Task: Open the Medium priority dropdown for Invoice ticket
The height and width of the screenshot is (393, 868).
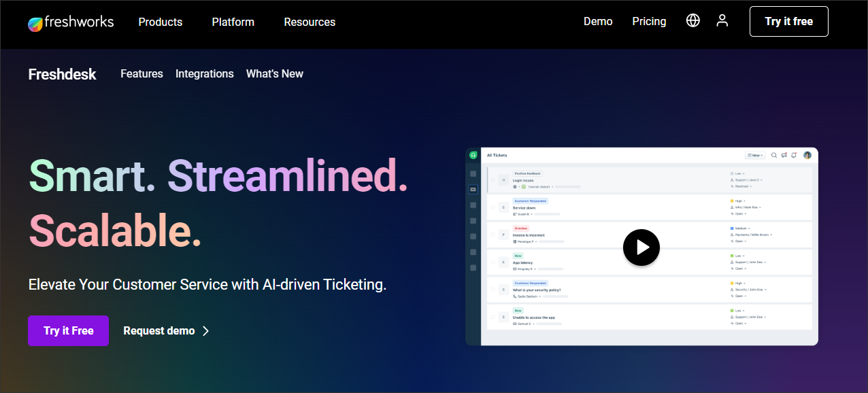Action: (740, 228)
